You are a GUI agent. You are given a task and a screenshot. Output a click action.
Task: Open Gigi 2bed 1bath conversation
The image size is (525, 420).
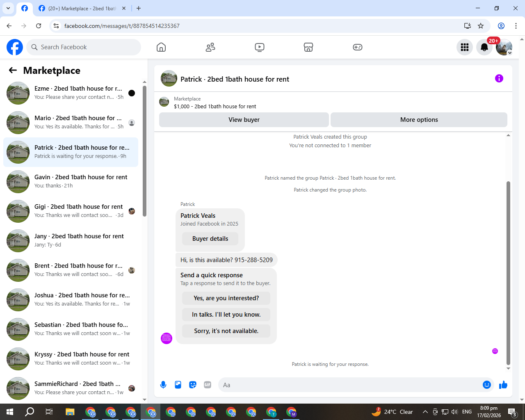pos(71,211)
